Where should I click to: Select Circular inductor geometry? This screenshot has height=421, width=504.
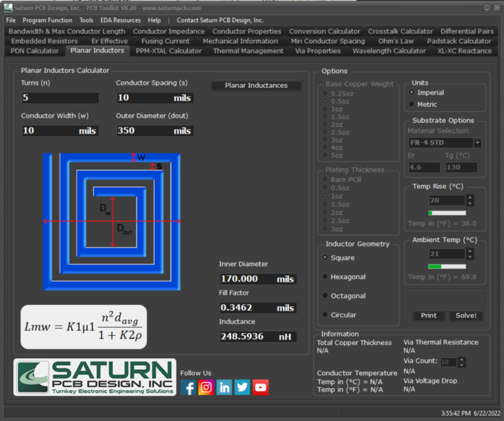[x=325, y=315]
